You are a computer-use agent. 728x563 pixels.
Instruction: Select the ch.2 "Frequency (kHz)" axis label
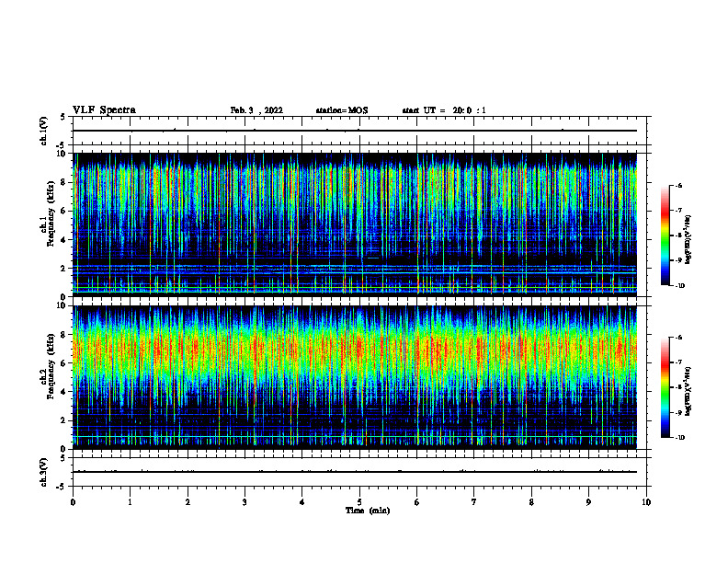tap(51, 366)
